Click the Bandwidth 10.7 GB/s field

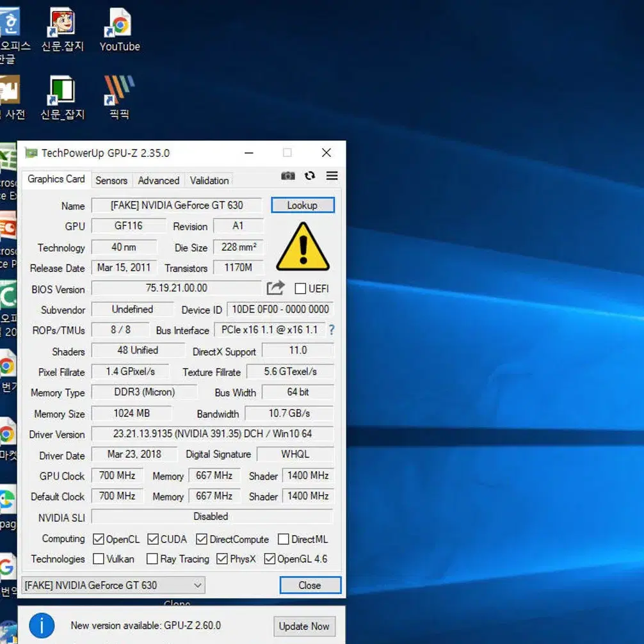point(289,413)
